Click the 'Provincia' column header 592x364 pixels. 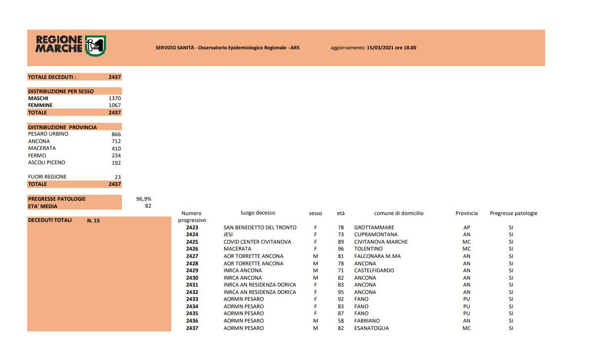tap(467, 214)
